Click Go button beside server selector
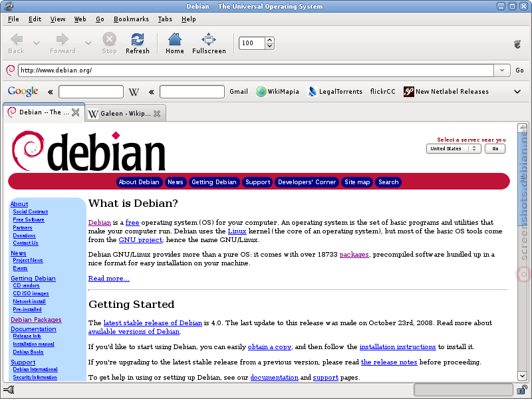 click(x=495, y=148)
